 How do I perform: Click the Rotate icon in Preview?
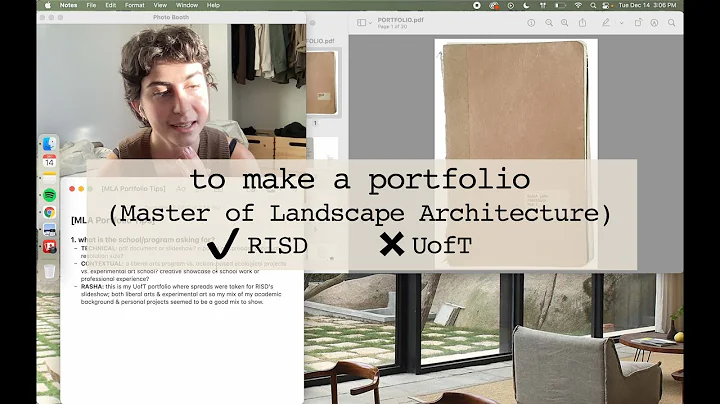(x=638, y=22)
